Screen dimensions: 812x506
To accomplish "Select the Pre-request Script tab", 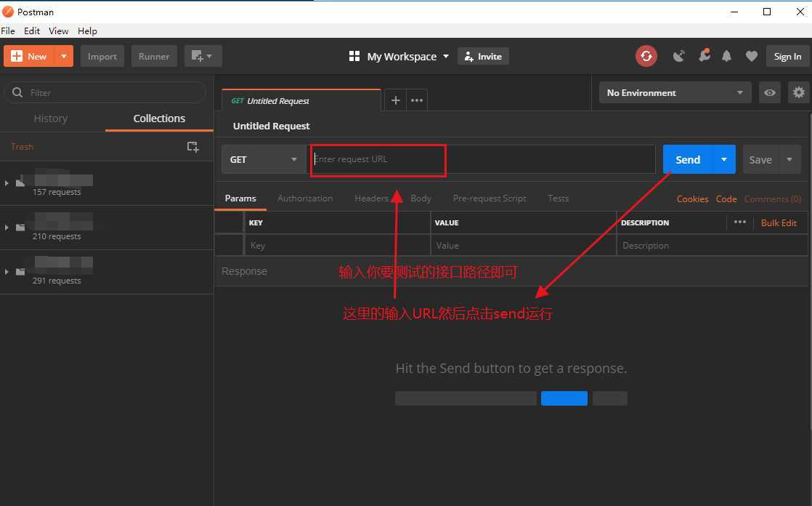I will point(490,198).
